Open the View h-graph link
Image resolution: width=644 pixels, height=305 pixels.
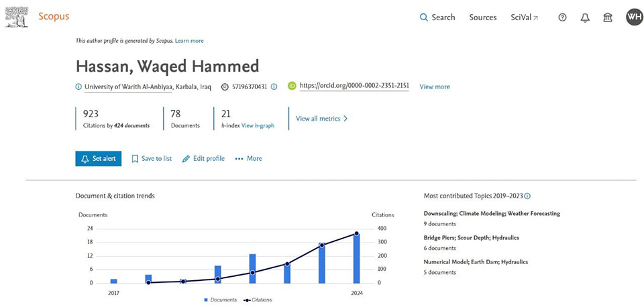(x=258, y=125)
